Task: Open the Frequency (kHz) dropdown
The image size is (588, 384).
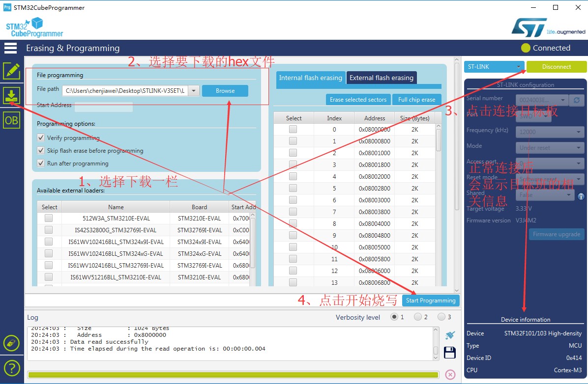Action: pyautogui.click(x=550, y=132)
